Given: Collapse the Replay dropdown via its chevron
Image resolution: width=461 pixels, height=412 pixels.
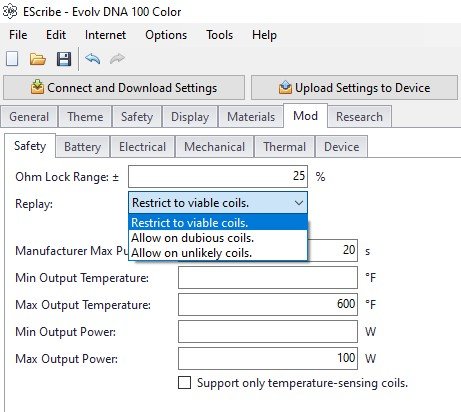Looking at the screenshot, I should click(x=299, y=203).
